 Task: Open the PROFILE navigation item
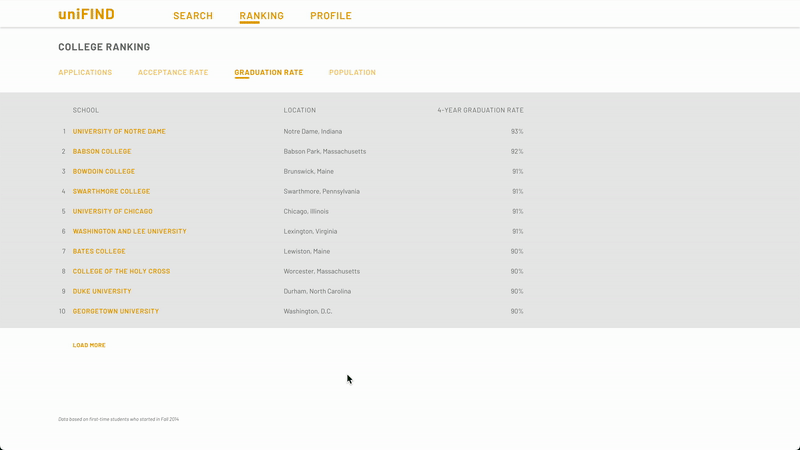coord(331,16)
